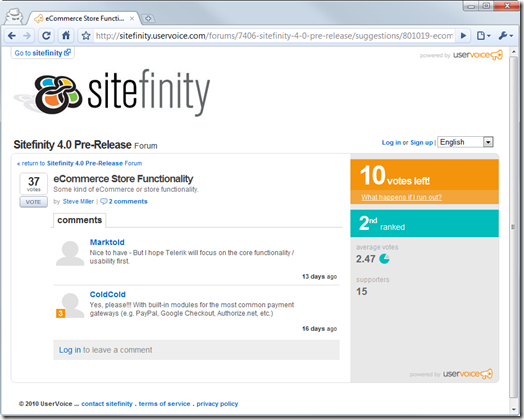Click the 37 votes count box

point(33,183)
